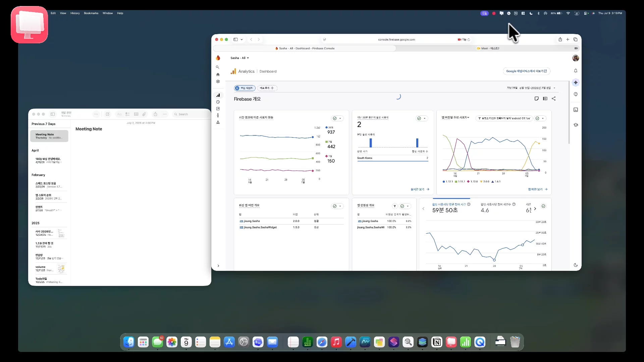
Task: Open check dropdown on app version users card
Action: pyautogui.click(x=540, y=118)
